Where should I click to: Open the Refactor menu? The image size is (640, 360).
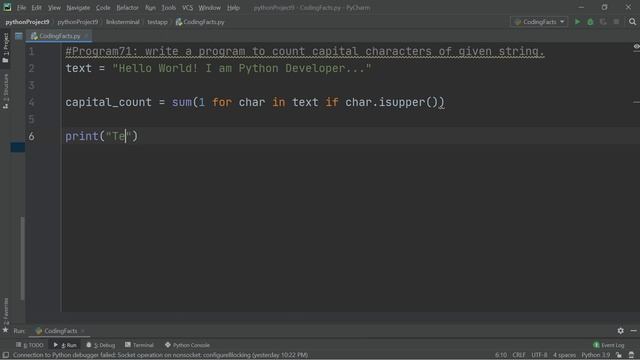pyautogui.click(x=127, y=7)
